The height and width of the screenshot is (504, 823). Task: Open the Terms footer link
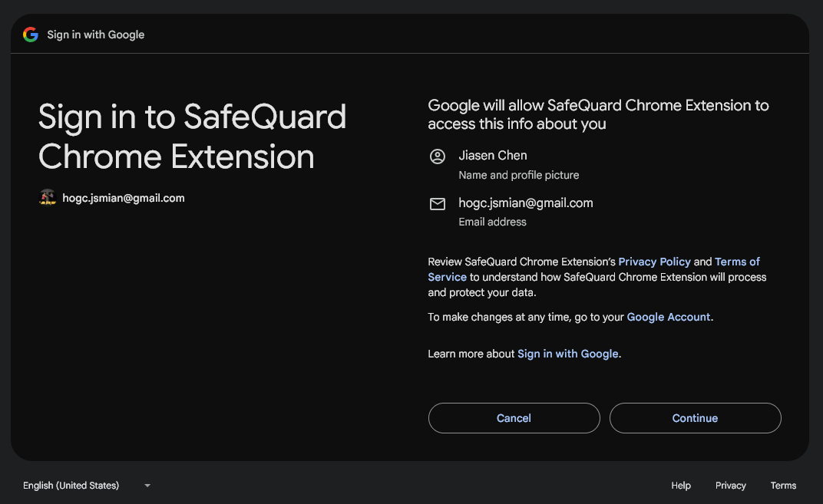click(783, 485)
